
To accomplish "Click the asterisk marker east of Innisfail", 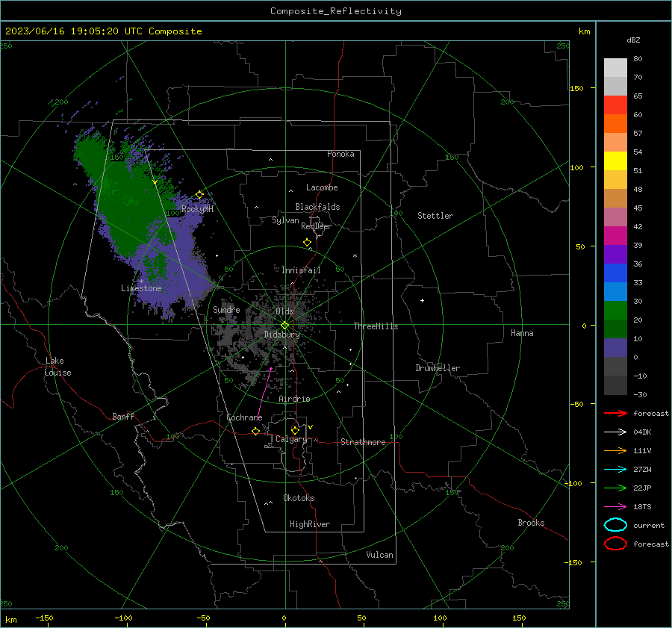I will 355,256.
